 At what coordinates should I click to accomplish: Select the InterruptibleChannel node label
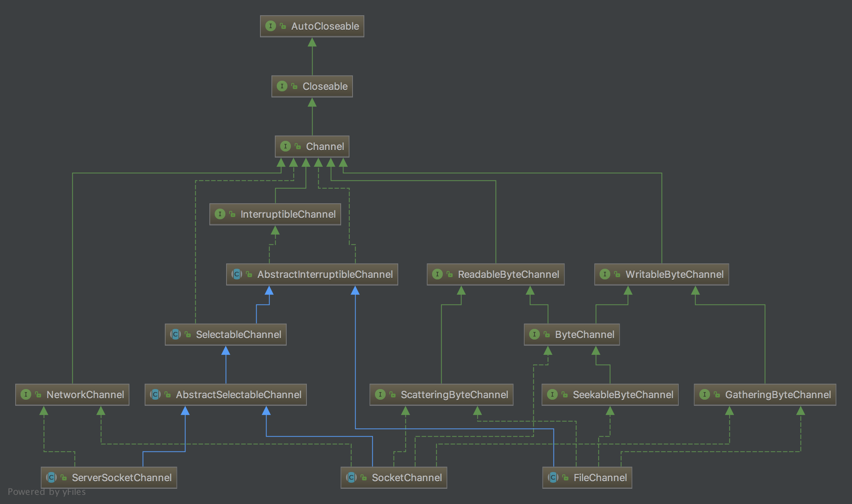tap(288, 214)
